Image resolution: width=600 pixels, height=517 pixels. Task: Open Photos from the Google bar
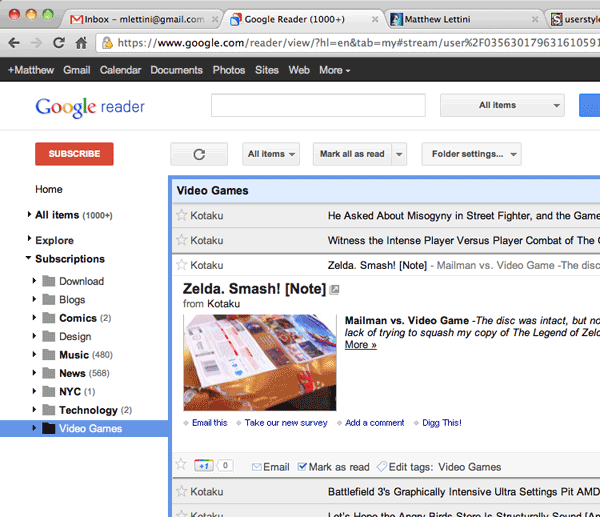pyautogui.click(x=229, y=70)
